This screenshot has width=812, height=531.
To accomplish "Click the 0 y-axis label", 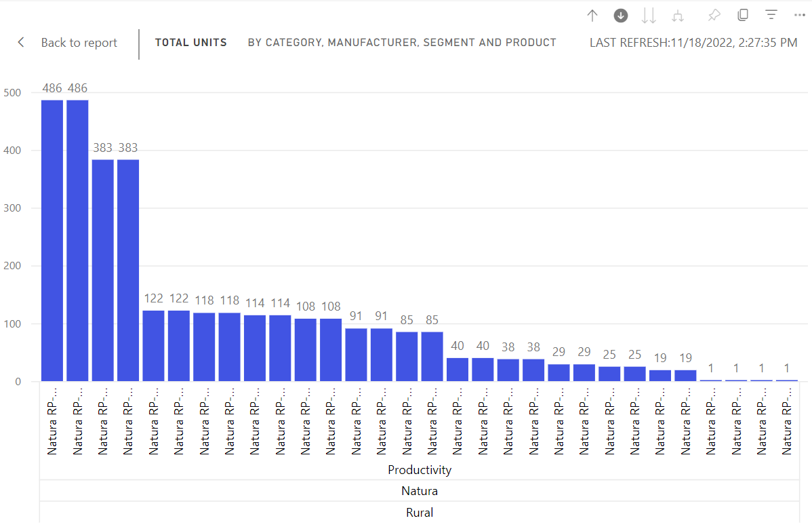I will (x=18, y=382).
